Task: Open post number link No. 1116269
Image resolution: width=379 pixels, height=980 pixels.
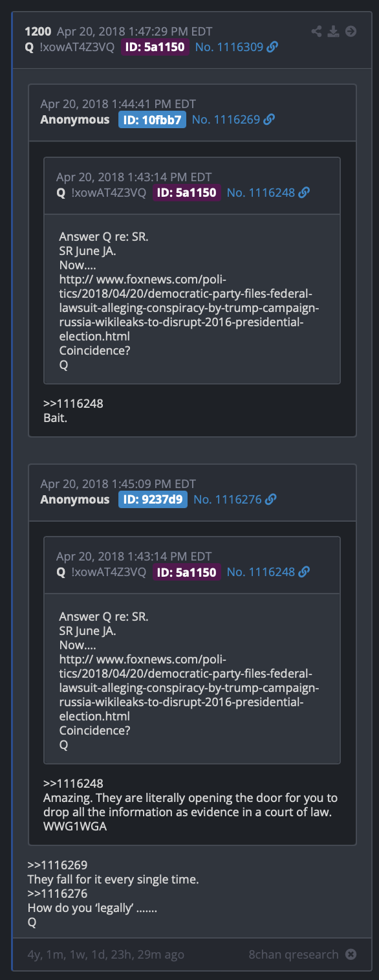Action: coord(226,120)
